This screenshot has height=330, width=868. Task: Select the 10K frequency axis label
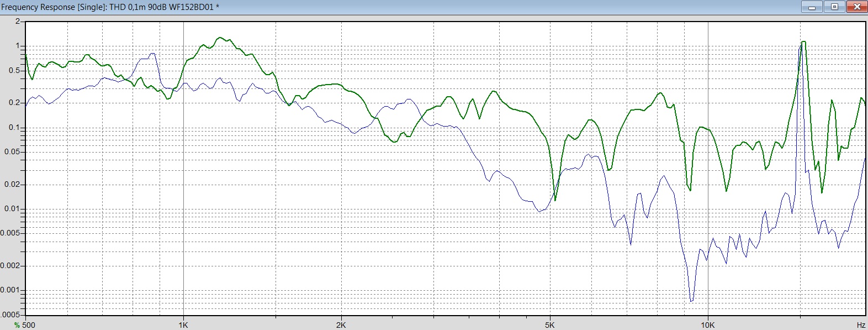coord(707,325)
